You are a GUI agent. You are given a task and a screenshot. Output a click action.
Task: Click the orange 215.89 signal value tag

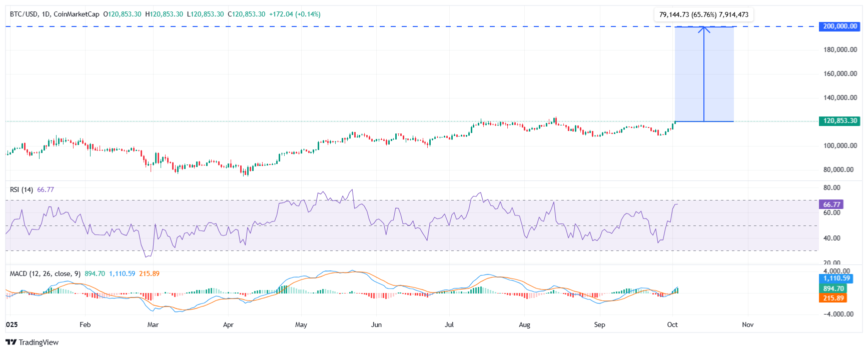point(833,298)
